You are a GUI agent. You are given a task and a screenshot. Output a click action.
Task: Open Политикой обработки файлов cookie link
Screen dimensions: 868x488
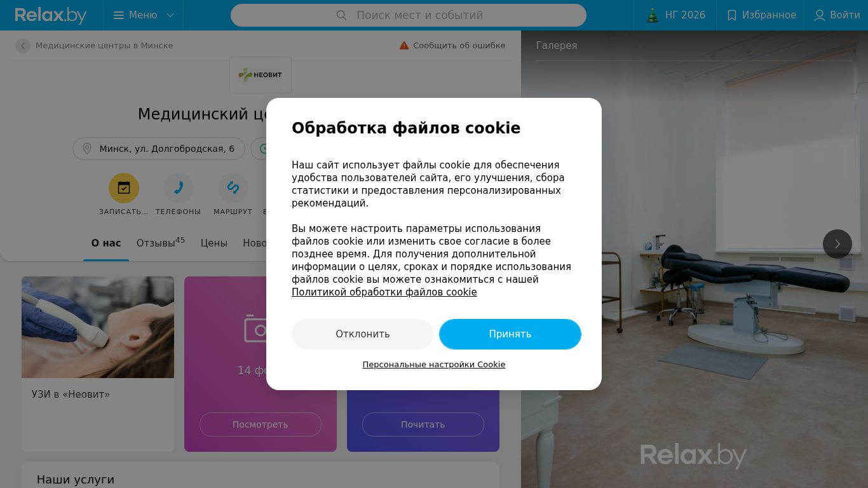[384, 292]
